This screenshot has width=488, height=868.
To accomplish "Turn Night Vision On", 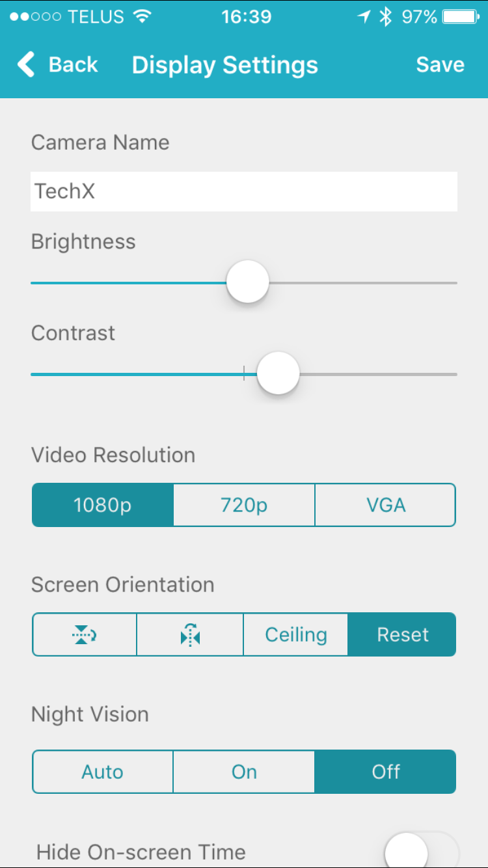I will click(244, 772).
